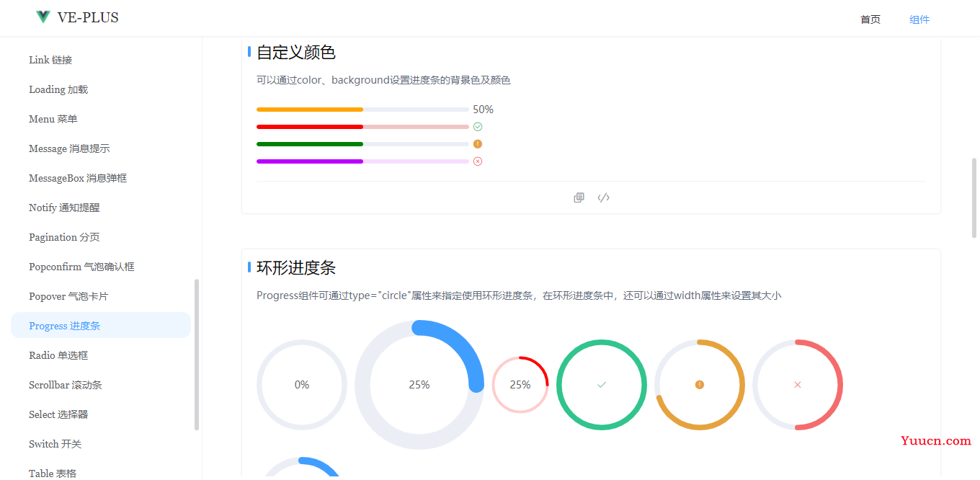Click the VE-PLUS title text

pos(88,17)
